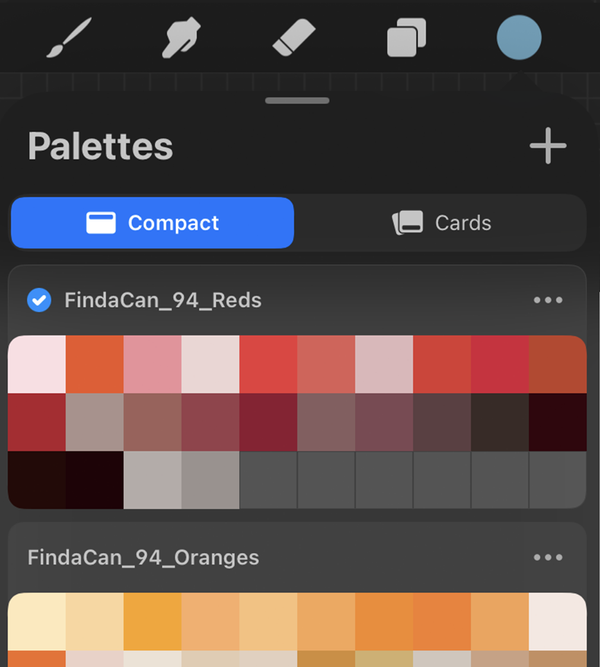This screenshot has width=600, height=667.
Task: Pick the pale pink first Reds swatch
Action: point(36,365)
